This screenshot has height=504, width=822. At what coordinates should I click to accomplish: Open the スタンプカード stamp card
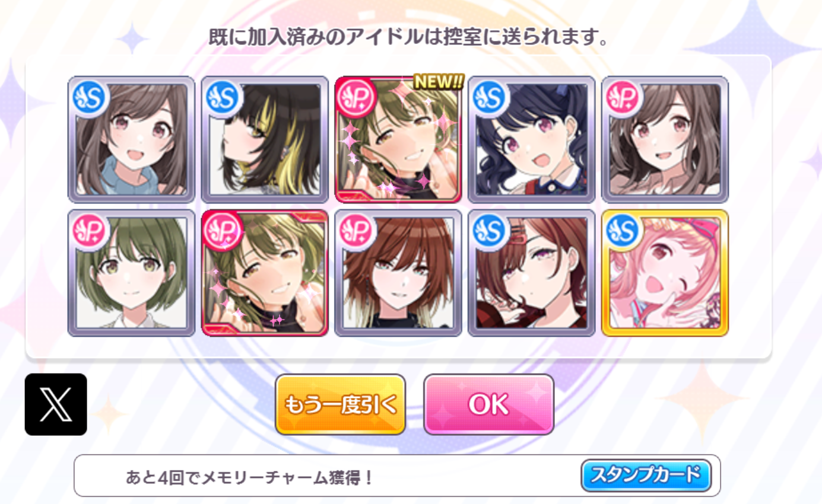(646, 476)
